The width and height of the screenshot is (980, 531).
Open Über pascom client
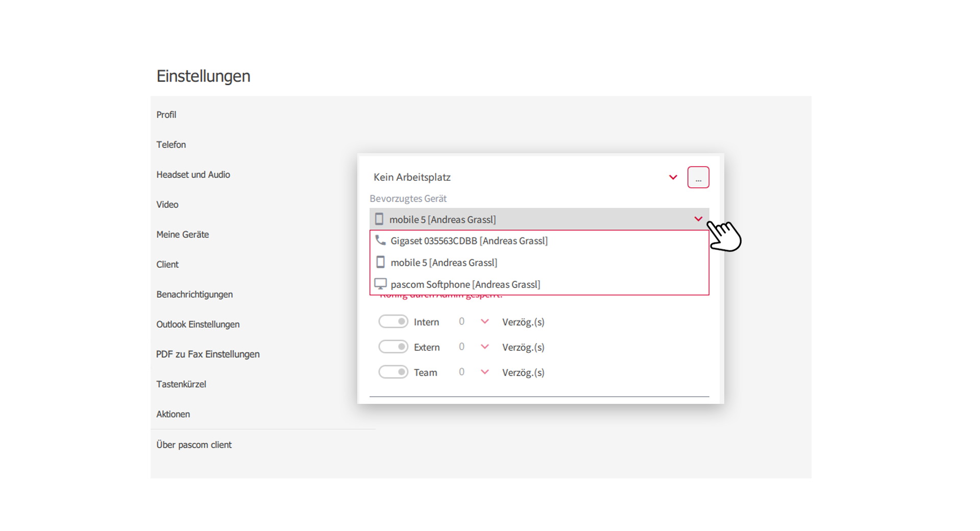click(x=194, y=445)
